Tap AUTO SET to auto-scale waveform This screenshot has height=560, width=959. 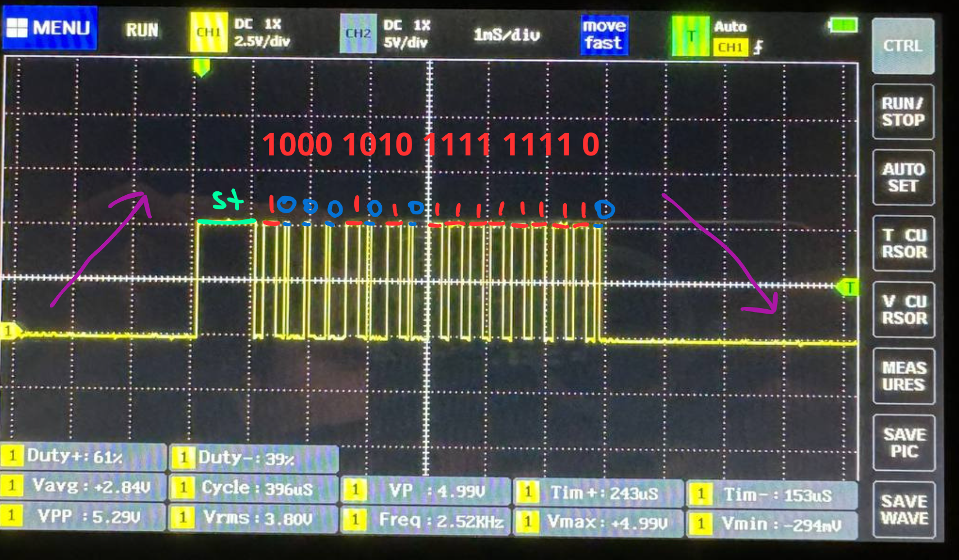[903, 177]
